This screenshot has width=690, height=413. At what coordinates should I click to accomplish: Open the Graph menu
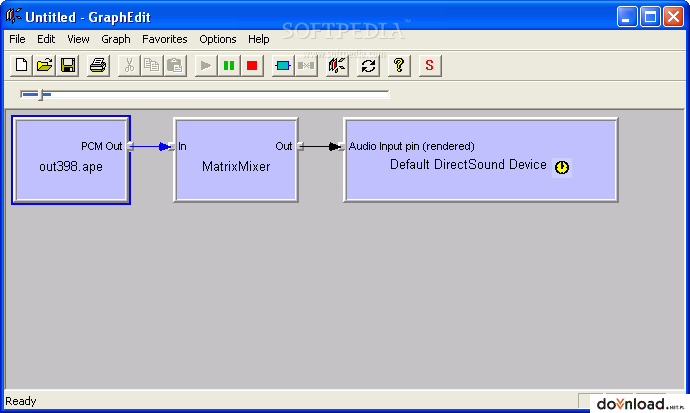(116, 39)
